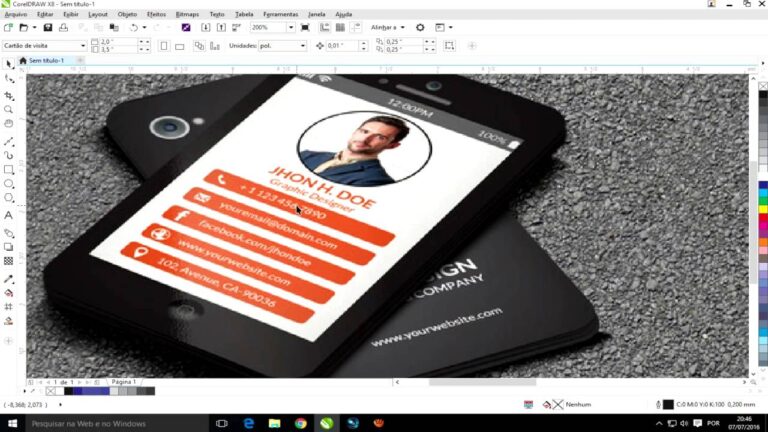This screenshot has height=432, width=768.
Task: Select the Zoom magnifier tool
Action: [x=9, y=109]
